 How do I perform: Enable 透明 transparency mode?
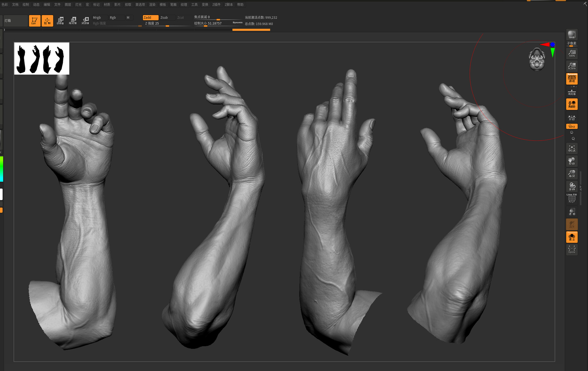click(571, 211)
